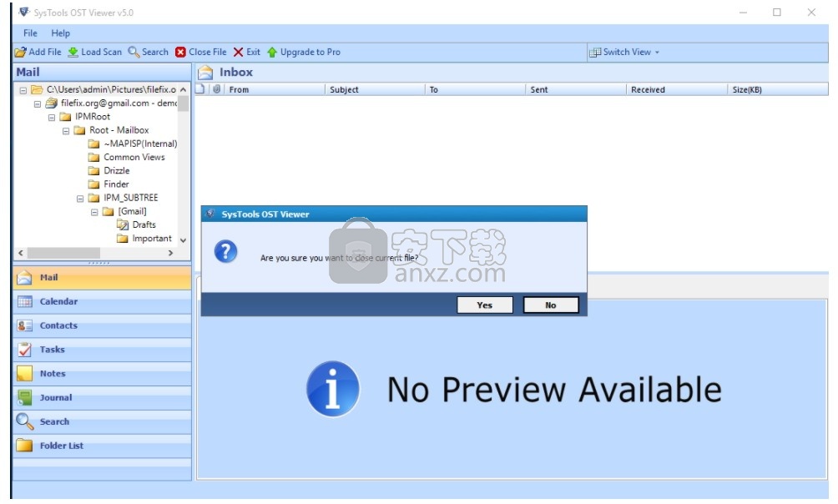Sort by the Subject column header

(x=375, y=90)
